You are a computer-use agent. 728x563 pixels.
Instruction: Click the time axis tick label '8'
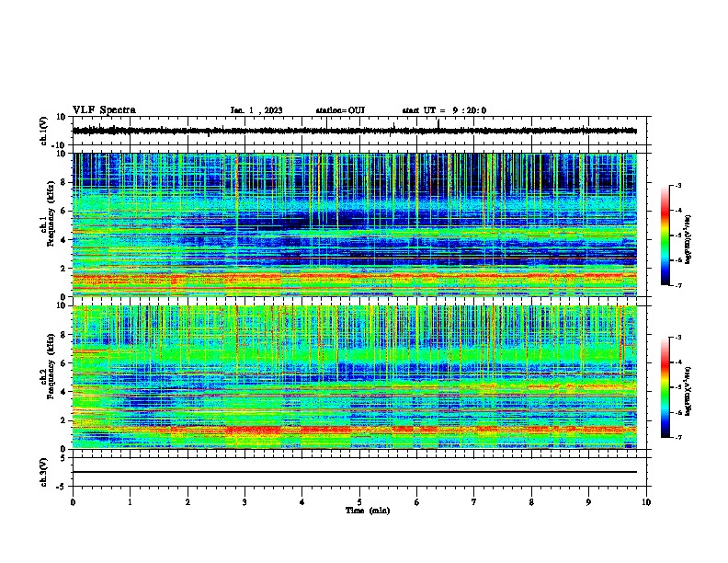tap(531, 502)
